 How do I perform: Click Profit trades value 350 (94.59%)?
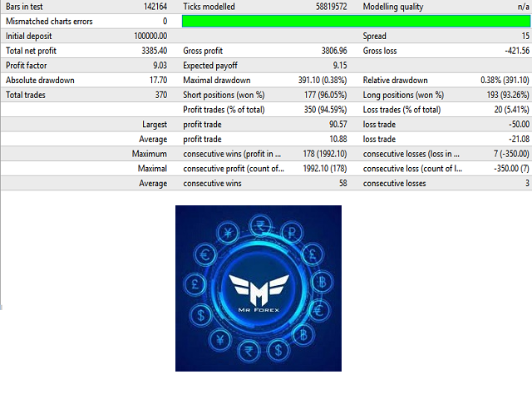(x=326, y=110)
